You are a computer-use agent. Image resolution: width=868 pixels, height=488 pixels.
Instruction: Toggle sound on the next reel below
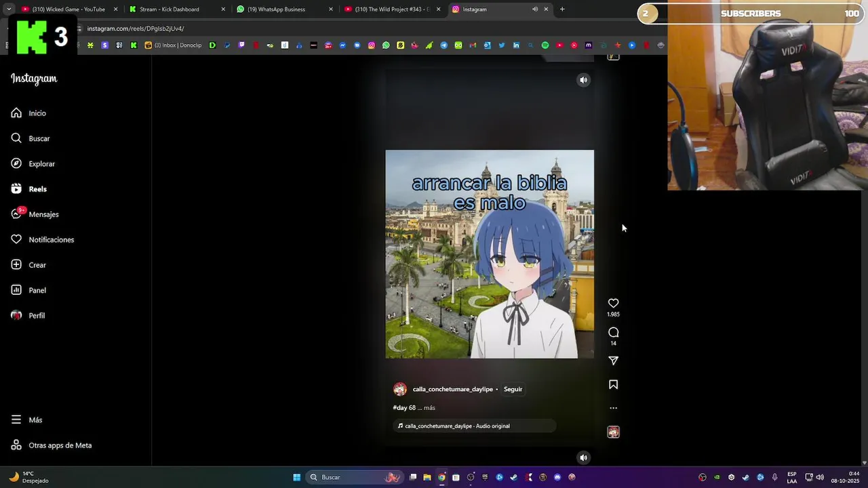583,457
